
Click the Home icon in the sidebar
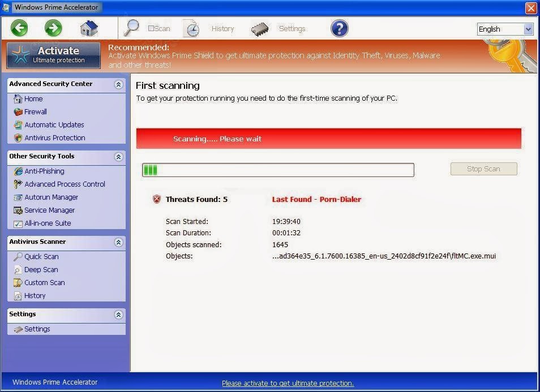pyautogui.click(x=18, y=99)
